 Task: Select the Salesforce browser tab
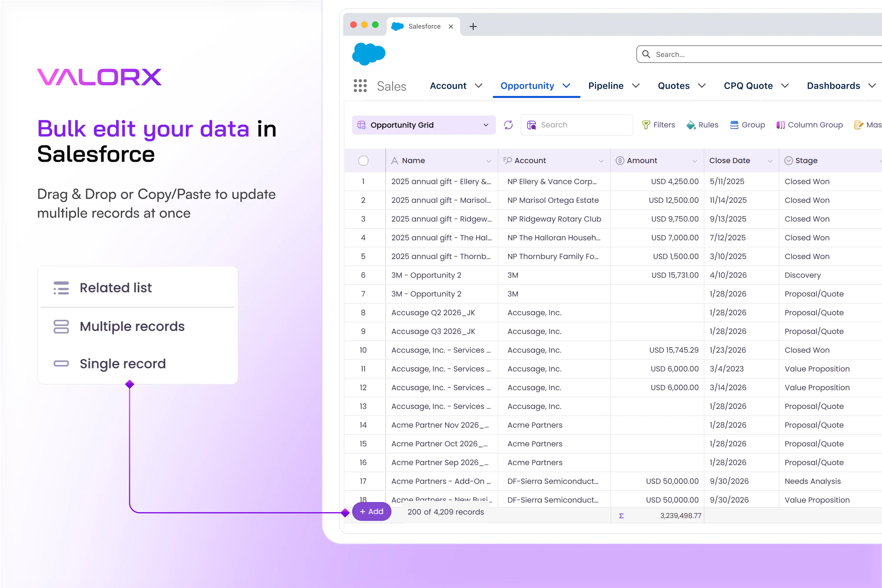(423, 27)
